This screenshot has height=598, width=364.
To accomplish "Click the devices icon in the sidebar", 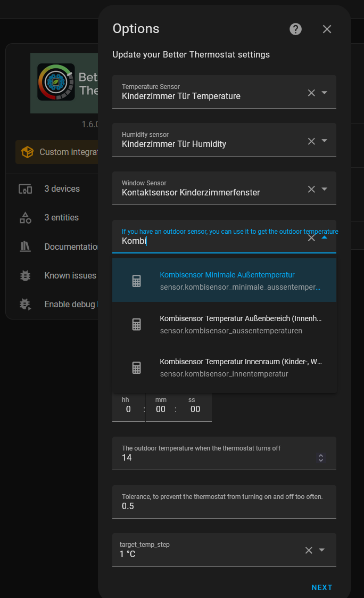I will [x=25, y=189].
